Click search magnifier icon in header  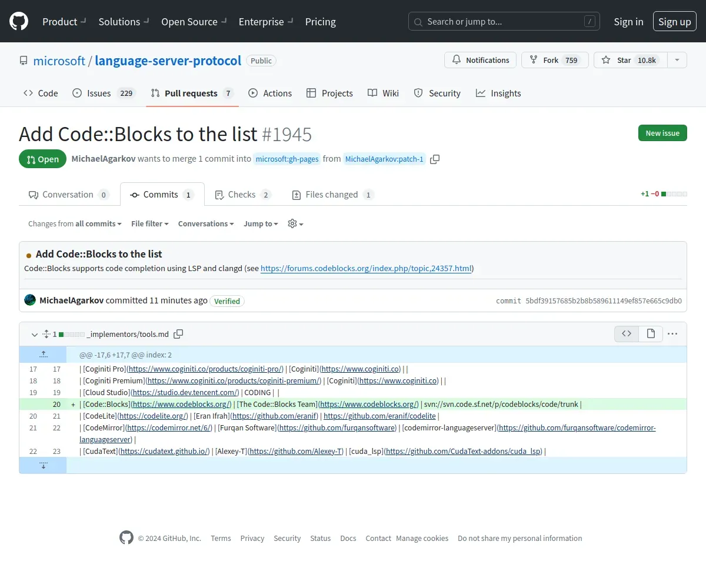(418, 22)
